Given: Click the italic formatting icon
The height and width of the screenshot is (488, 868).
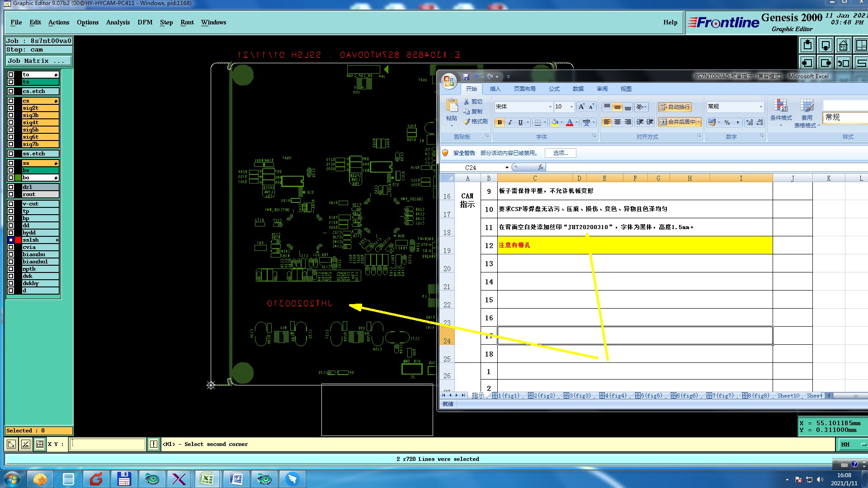Looking at the screenshot, I should click(510, 122).
